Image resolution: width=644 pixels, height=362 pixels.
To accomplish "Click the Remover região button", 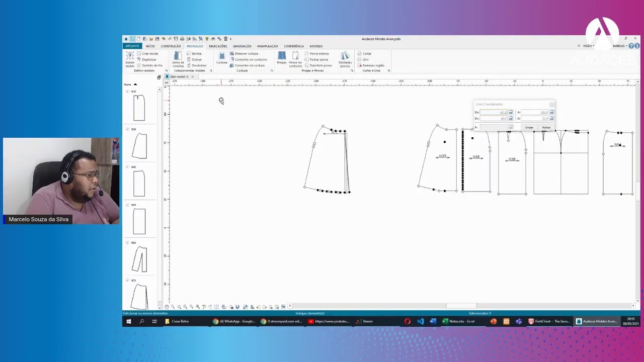I will click(371, 65).
